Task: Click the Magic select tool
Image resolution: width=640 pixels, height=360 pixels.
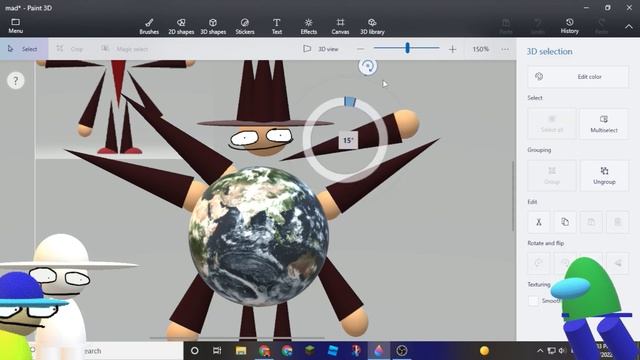Action: [x=124, y=49]
